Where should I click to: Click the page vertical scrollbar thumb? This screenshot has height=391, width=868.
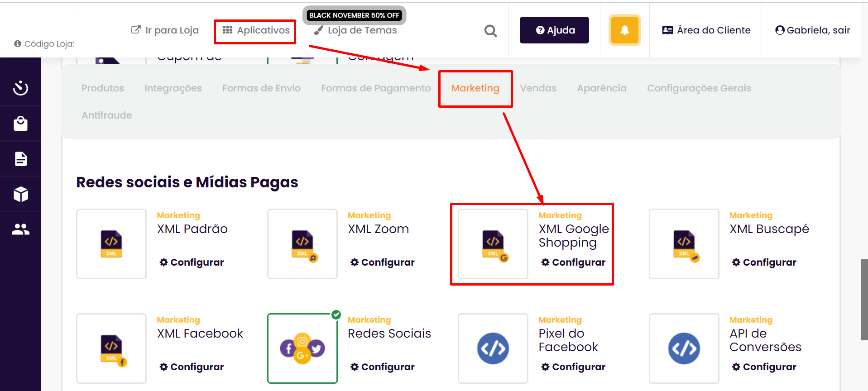[864, 300]
